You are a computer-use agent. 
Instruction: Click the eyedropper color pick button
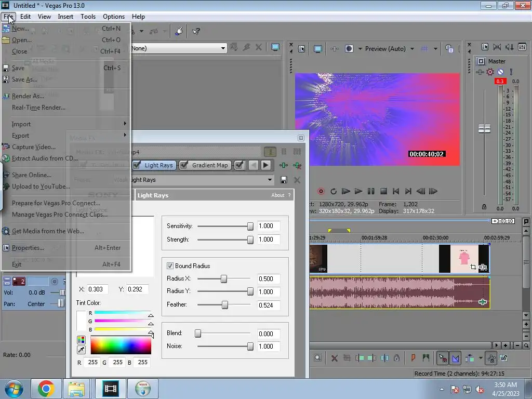point(81,350)
